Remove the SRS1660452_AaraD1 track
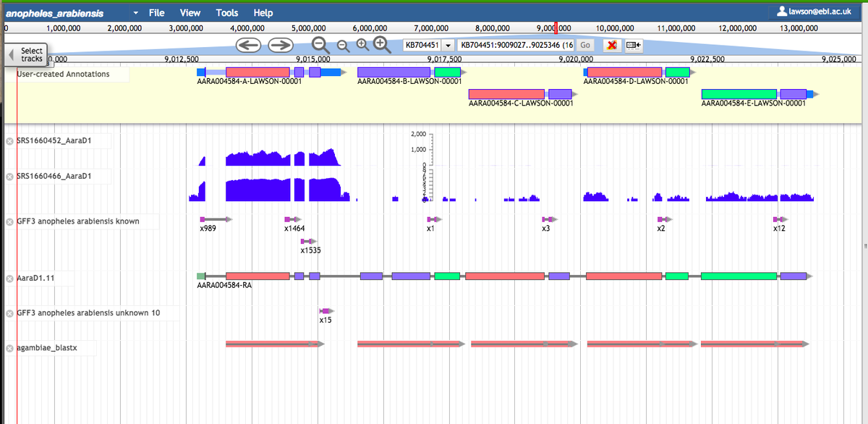The height and width of the screenshot is (424, 868). click(x=8, y=141)
